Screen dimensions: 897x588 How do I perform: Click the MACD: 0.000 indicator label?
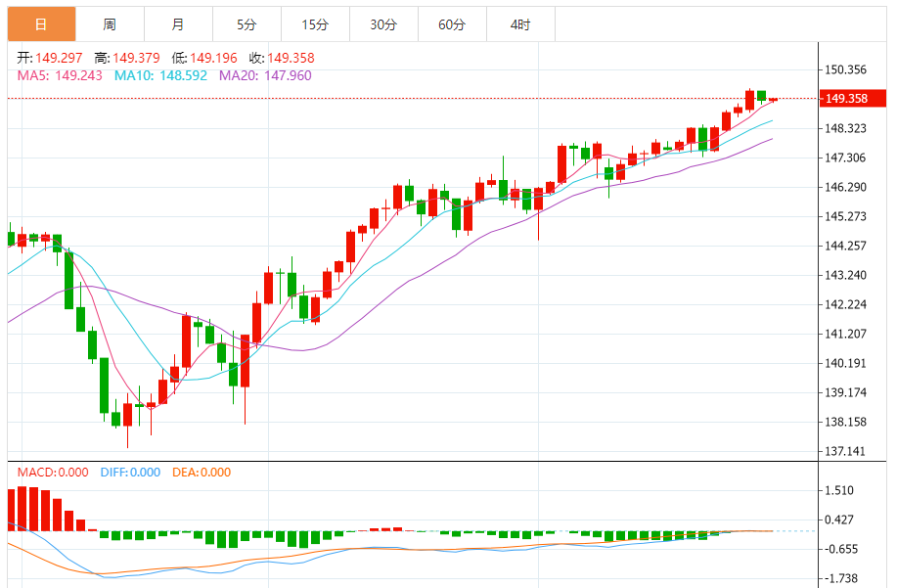click(55, 473)
